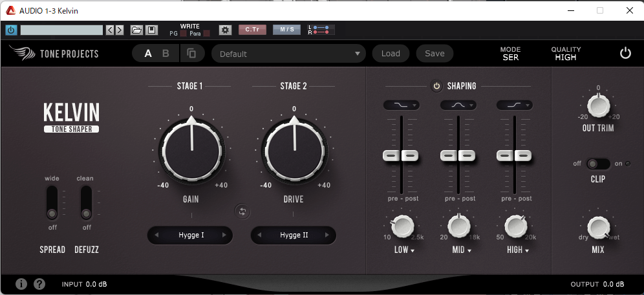Toggle the host plugin bypass power button
644x295 pixels.
(11, 30)
